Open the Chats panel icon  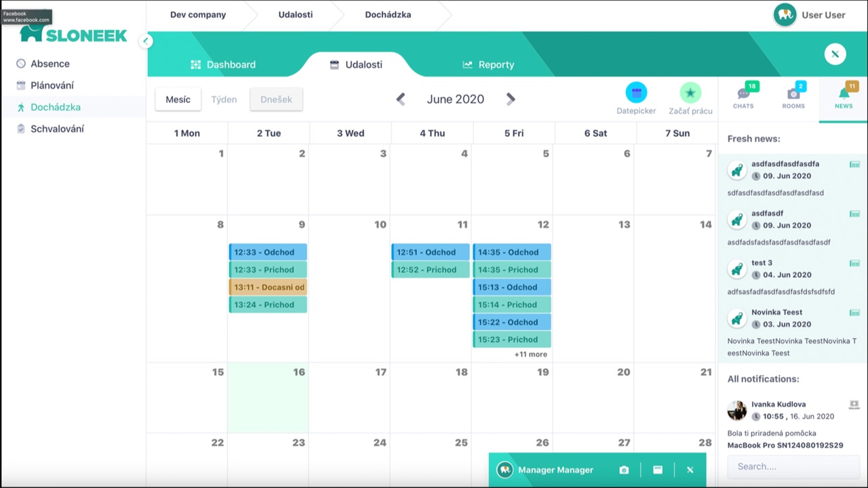click(743, 94)
